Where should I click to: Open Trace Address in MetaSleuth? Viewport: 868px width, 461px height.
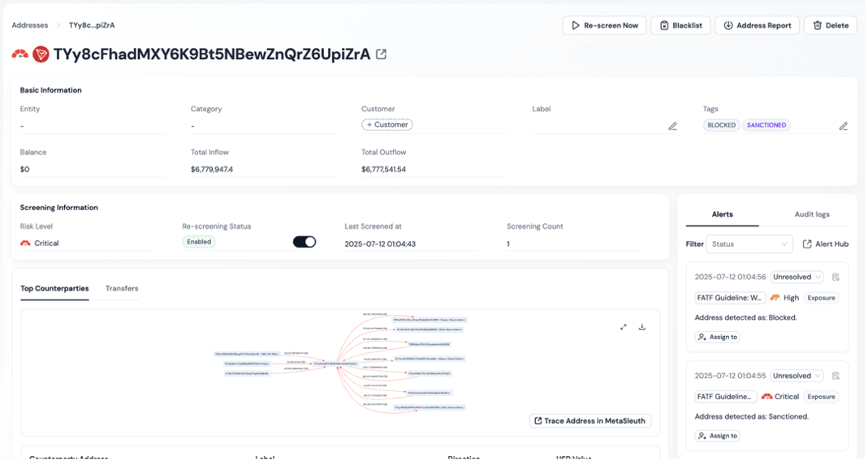coord(590,420)
